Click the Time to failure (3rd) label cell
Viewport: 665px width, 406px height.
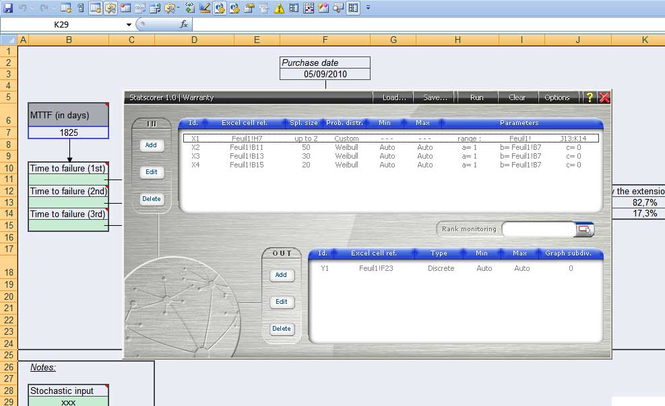pos(68,214)
